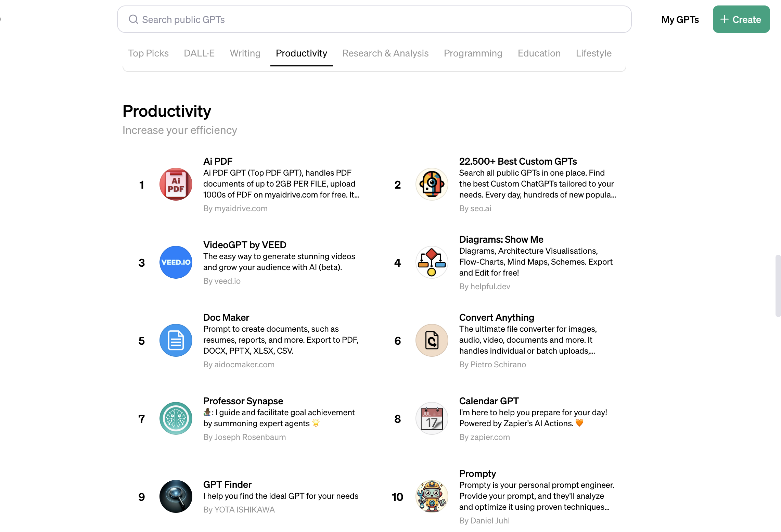Image resolution: width=781 pixels, height=532 pixels.
Task: Click the 'Increase your efficiency' subtitle
Action: pos(180,130)
